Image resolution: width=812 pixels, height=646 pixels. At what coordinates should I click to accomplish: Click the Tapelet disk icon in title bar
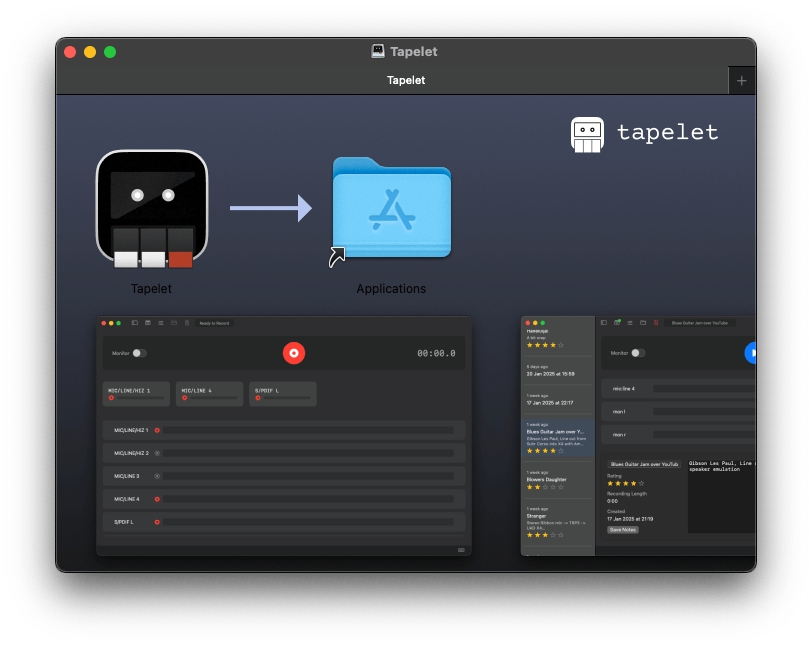click(x=378, y=51)
